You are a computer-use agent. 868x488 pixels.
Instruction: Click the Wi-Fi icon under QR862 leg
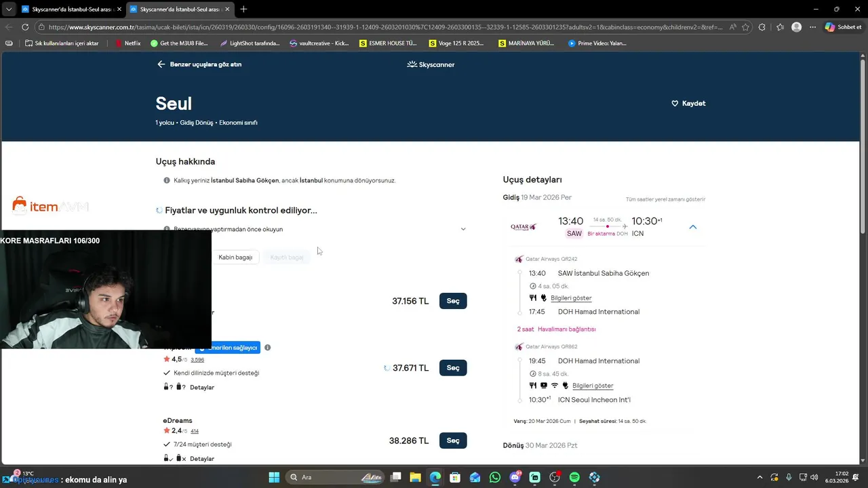click(555, 386)
